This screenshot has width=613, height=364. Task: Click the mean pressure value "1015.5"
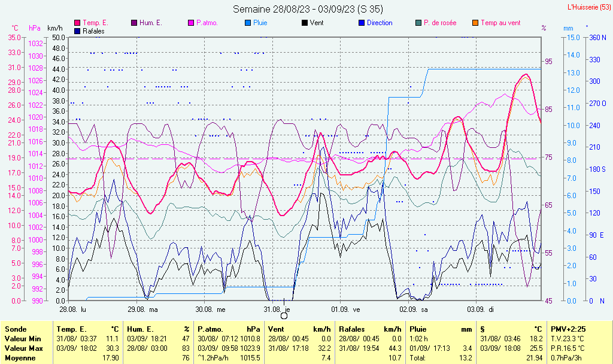coord(250,358)
